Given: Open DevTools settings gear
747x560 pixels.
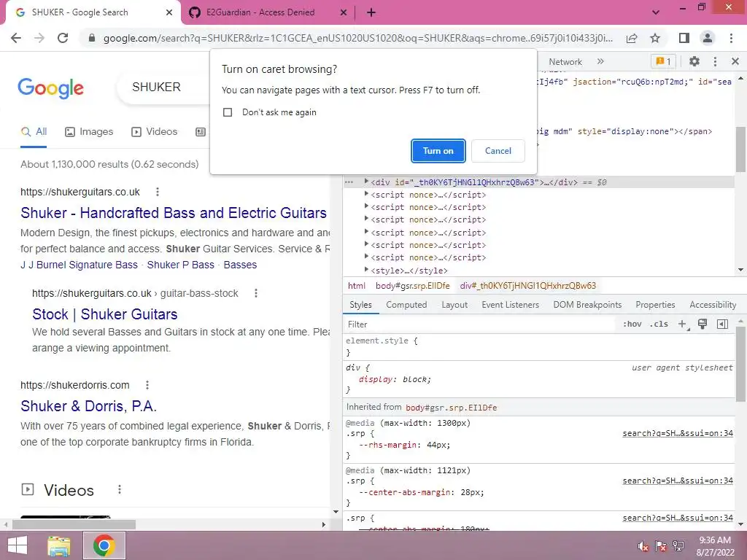Looking at the screenshot, I should pos(694,61).
